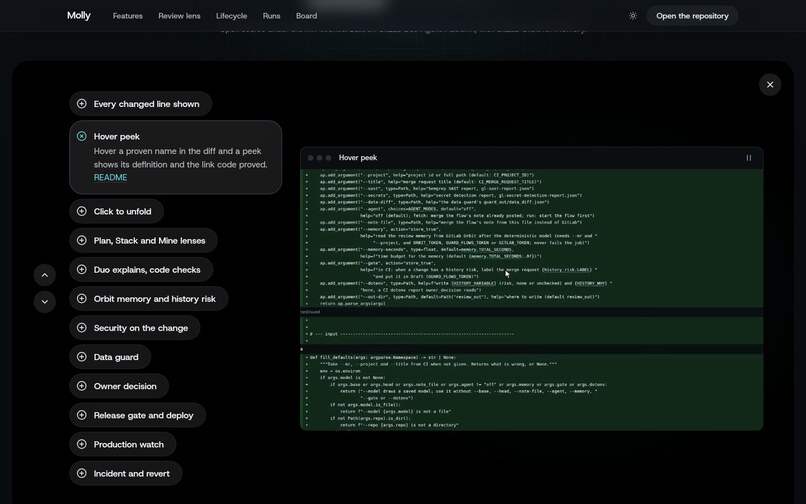The height and width of the screenshot is (504, 806).
Task: Click the Molly logo
Action: click(79, 15)
